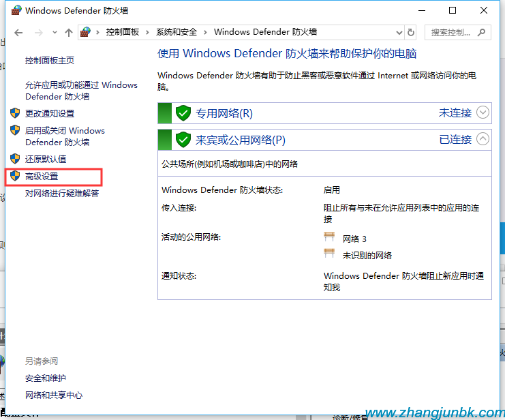Click shield icon beside 启用或关闭 Windows Defender 防火墙

click(15, 130)
